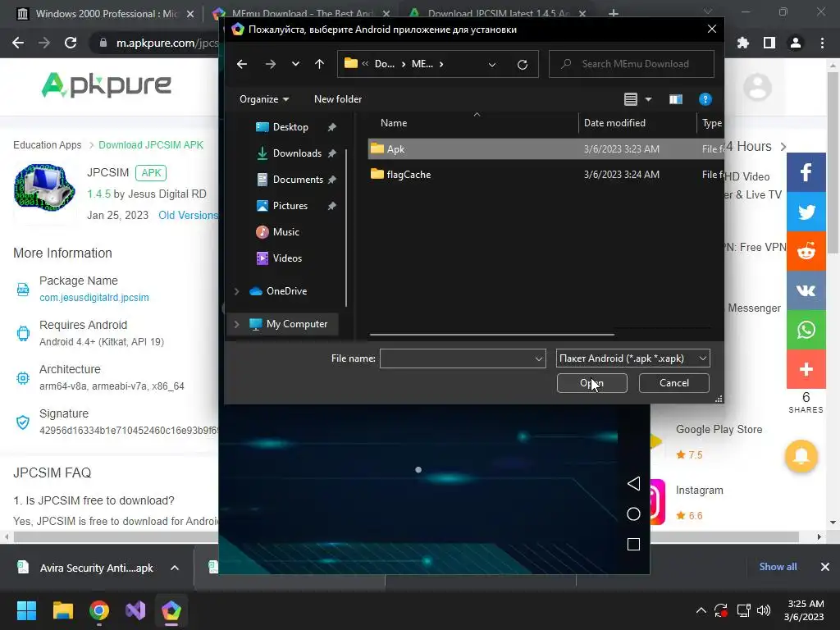Sort files by Name column

394,123
